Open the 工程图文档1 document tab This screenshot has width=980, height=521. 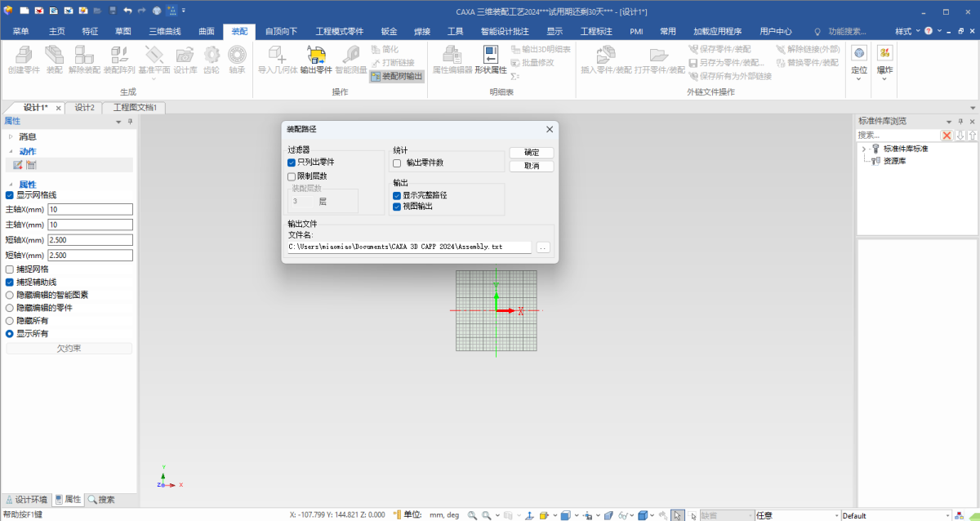point(134,108)
